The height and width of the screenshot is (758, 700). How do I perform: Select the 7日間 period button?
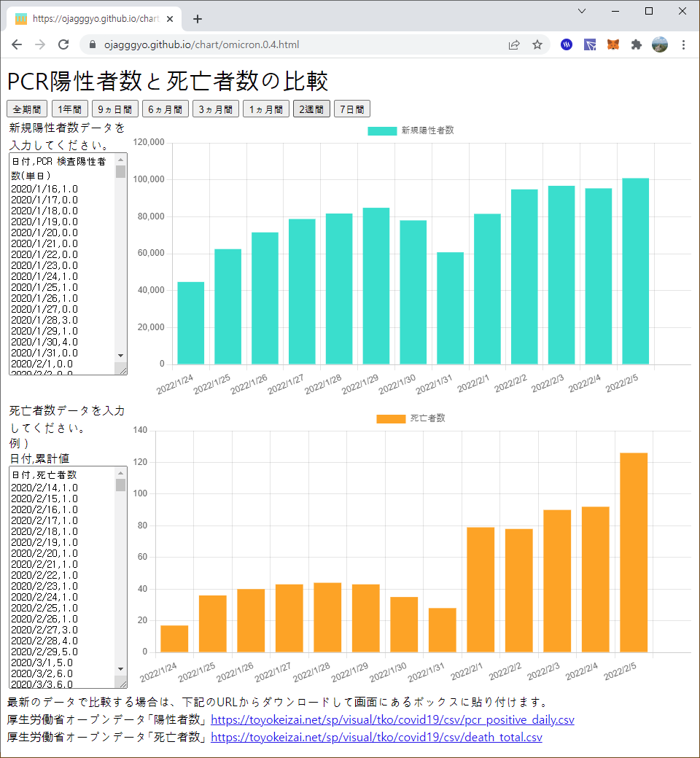pyautogui.click(x=351, y=109)
